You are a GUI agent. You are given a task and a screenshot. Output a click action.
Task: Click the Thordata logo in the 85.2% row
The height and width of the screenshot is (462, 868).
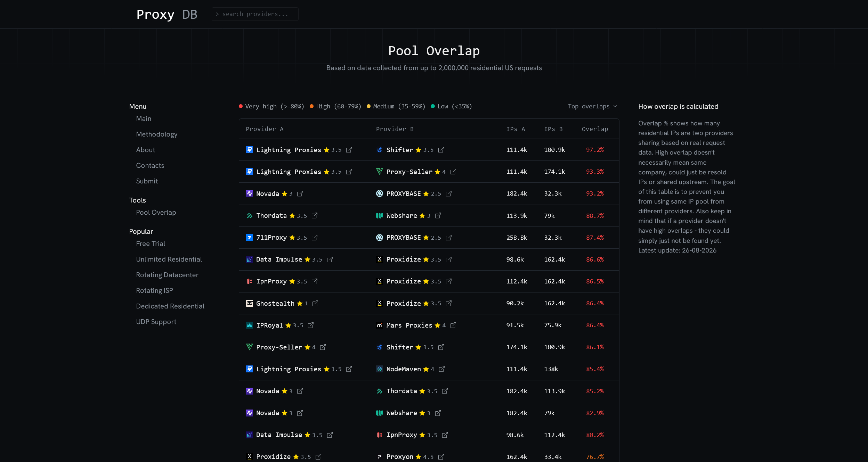pyautogui.click(x=380, y=391)
